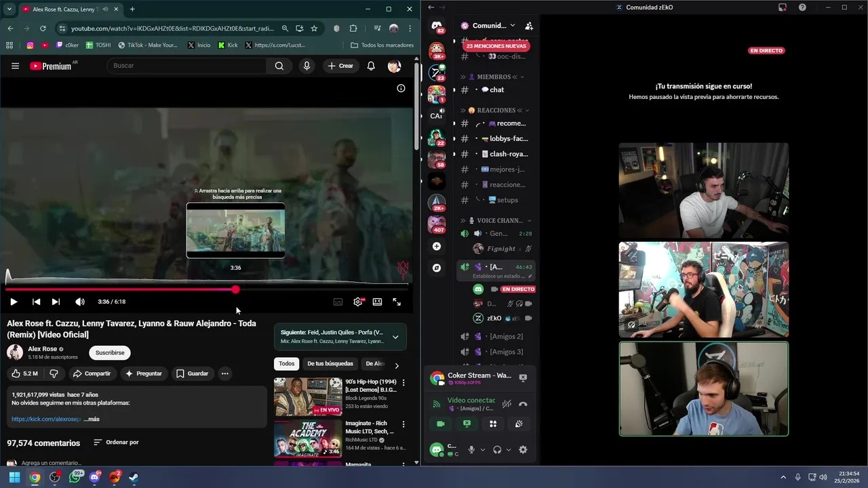The image size is (868, 488).
Task: Select the Todos filter chip
Action: point(287,364)
